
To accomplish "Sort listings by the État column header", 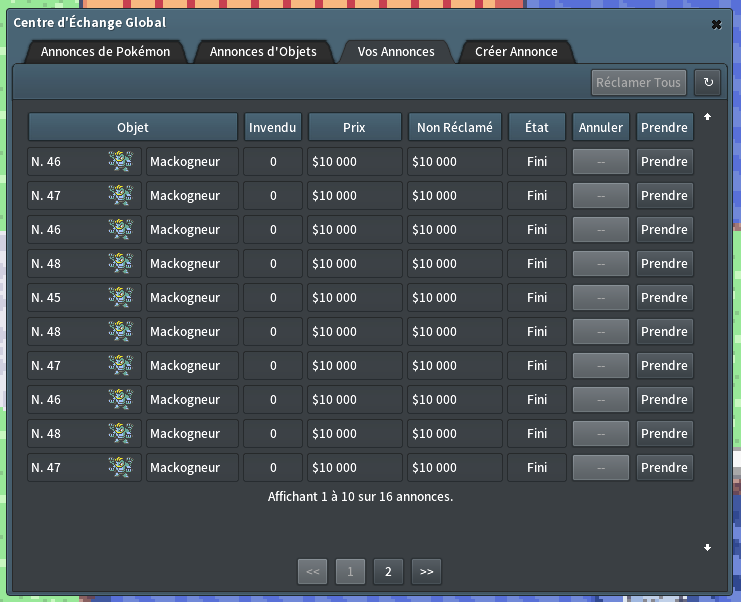I will click(537, 127).
